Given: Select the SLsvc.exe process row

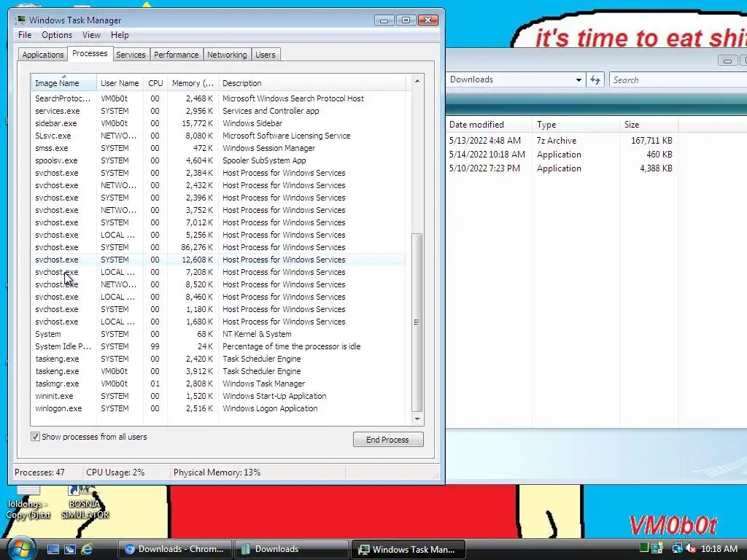Looking at the screenshot, I should (x=218, y=136).
